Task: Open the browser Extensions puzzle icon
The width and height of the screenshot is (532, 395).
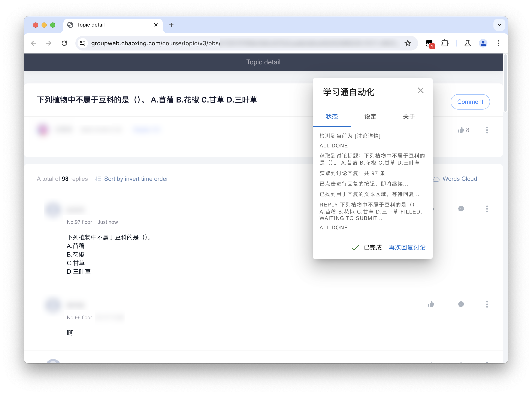Action: click(445, 43)
